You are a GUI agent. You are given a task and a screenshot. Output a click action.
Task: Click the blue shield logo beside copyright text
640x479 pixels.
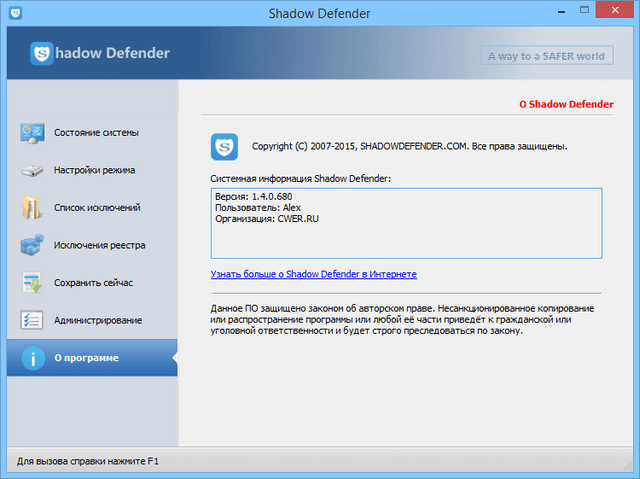point(224,147)
